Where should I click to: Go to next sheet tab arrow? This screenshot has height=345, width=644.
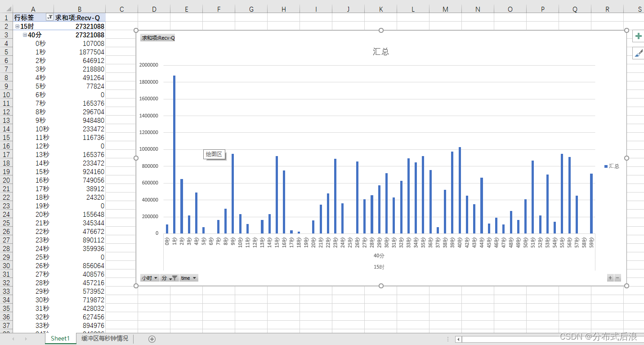[x=26, y=339]
